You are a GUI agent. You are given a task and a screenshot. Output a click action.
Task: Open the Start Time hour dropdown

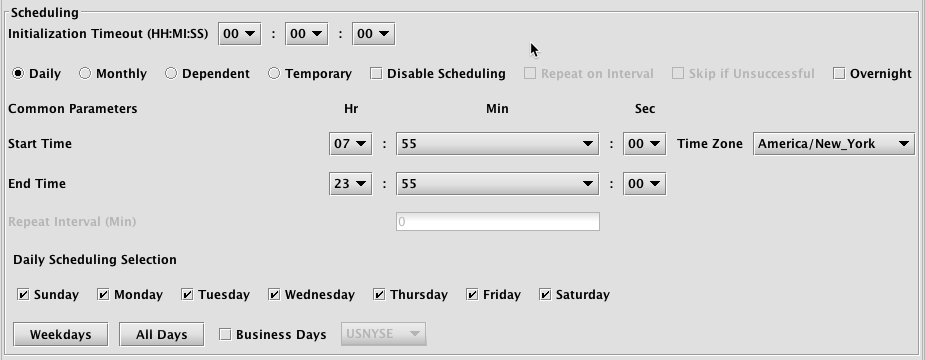tap(350, 144)
